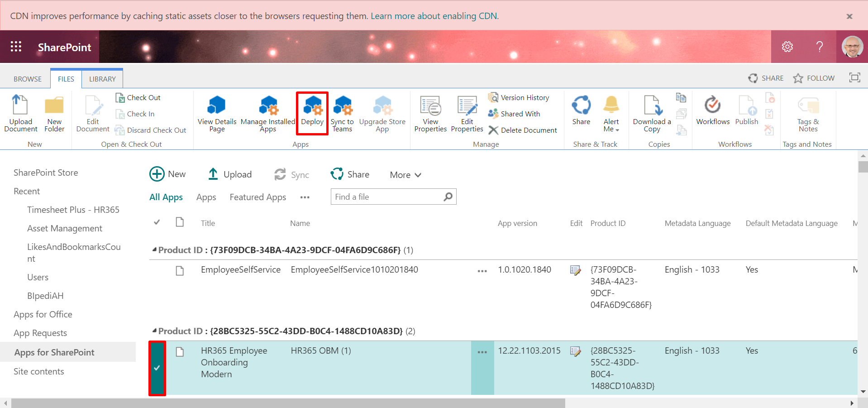Select the All Apps view

point(166,197)
